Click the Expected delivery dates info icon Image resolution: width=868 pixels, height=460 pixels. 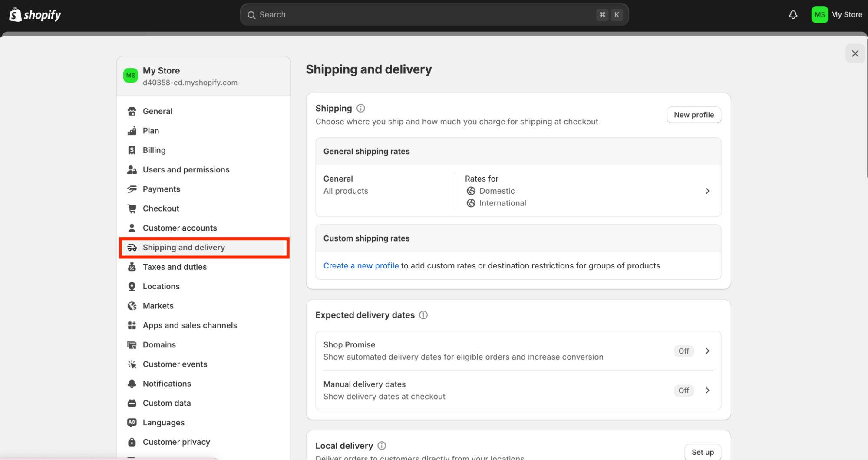423,315
